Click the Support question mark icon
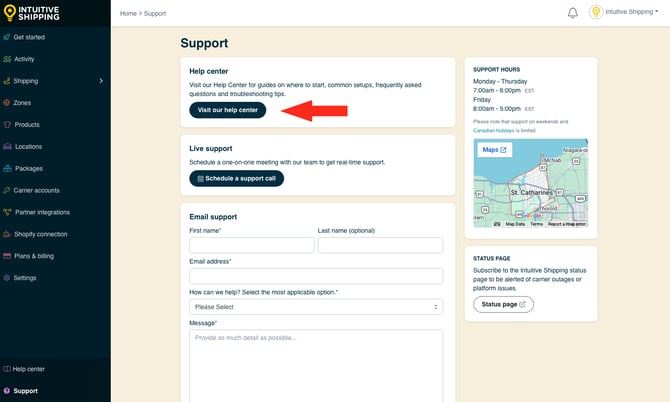Viewport: 670px width, 402px height. (x=6, y=390)
